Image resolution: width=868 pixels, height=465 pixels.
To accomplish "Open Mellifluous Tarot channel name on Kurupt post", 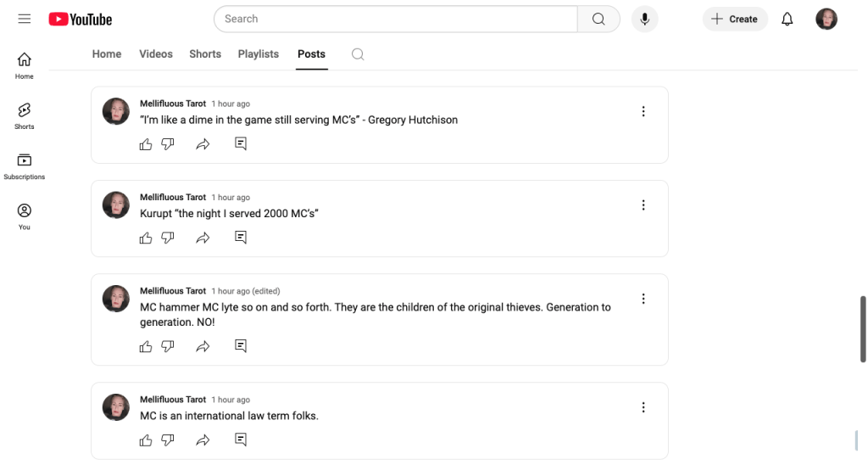I will click(x=173, y=197).
